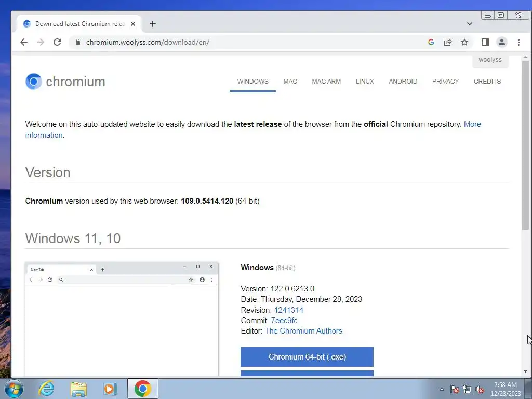Switch to the MAC ARM tab
The width and height of the screenshot is (532, 399).
(x=326, y=82)
